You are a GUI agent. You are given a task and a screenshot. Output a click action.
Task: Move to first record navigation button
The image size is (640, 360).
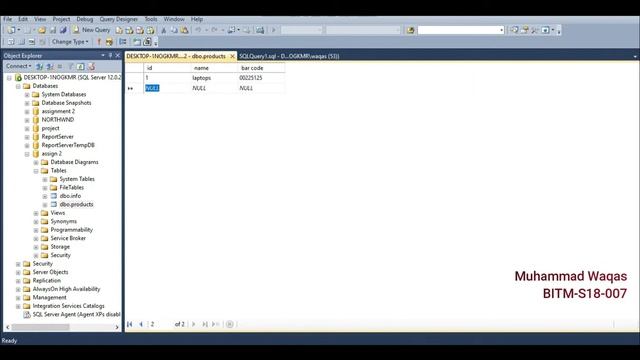pos(130,324)
